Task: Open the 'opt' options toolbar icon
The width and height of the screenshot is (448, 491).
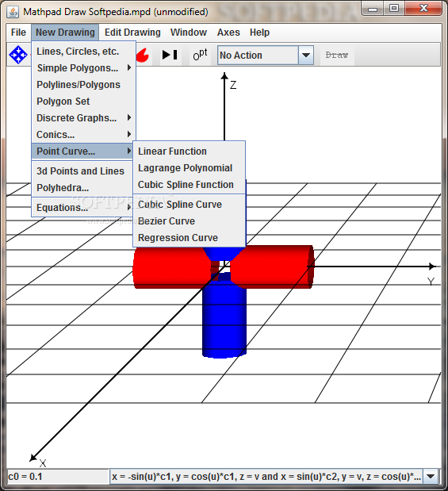Action: [200, 55]
